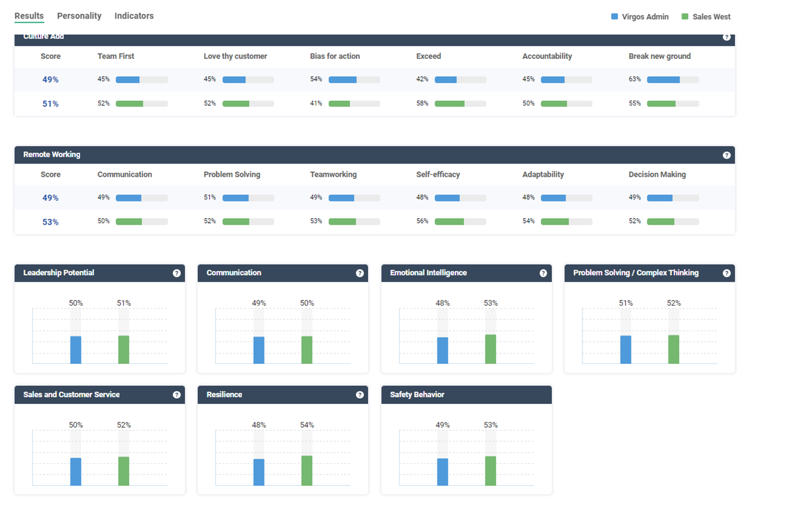Show help for Communication card
Image resolution: width=812 pixels, height=510 pixels.
coord(359,273)
